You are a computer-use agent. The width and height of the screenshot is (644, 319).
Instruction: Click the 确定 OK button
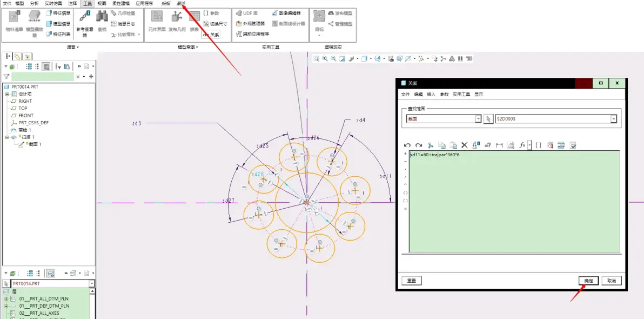(588, 281)
